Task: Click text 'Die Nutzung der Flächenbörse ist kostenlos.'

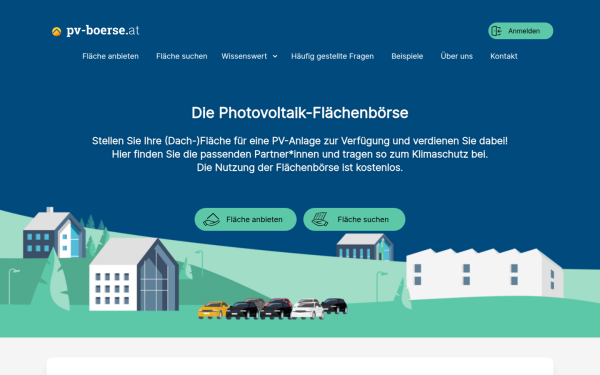Action: coord(300,168)
